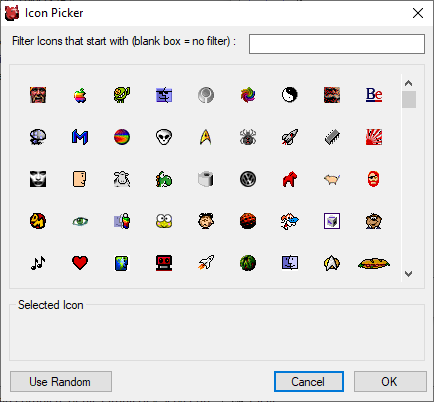
Task: Select the black music notes icon
Action: click(38, 263)
